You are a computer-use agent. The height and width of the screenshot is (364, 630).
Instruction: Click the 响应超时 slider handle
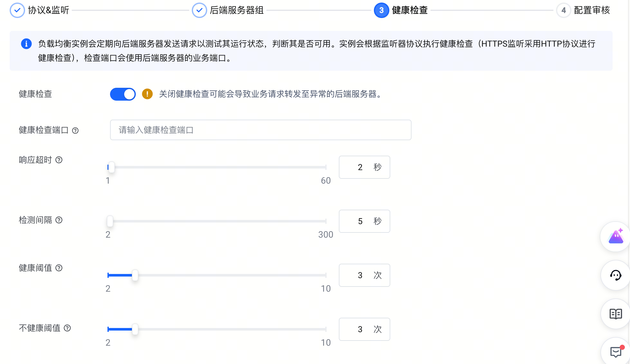pyautogui.click(x=111, y=167)
